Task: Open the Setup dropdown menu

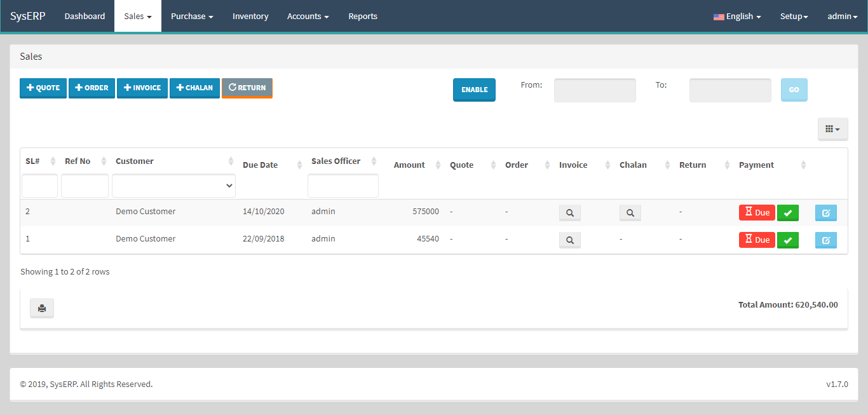Action: click(x=794, y=17)
